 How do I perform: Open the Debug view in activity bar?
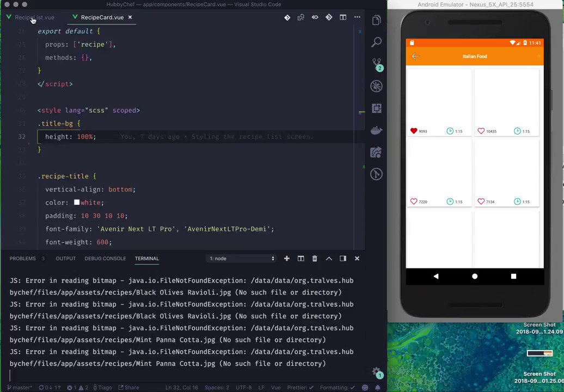[376, 87]
